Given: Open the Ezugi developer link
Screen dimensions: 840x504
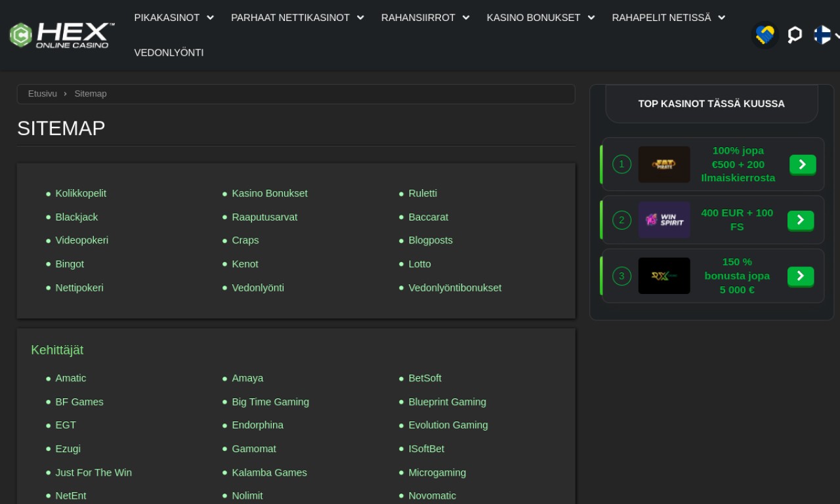Looking at the screenshot, I should pyautogui.click(x=68, y=449).
